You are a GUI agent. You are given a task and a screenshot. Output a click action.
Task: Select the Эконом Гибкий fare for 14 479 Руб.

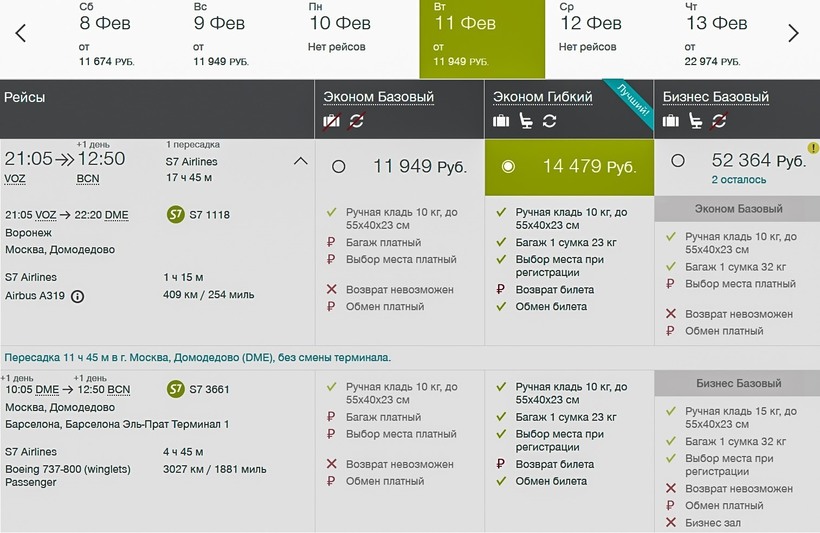(508, 167)
